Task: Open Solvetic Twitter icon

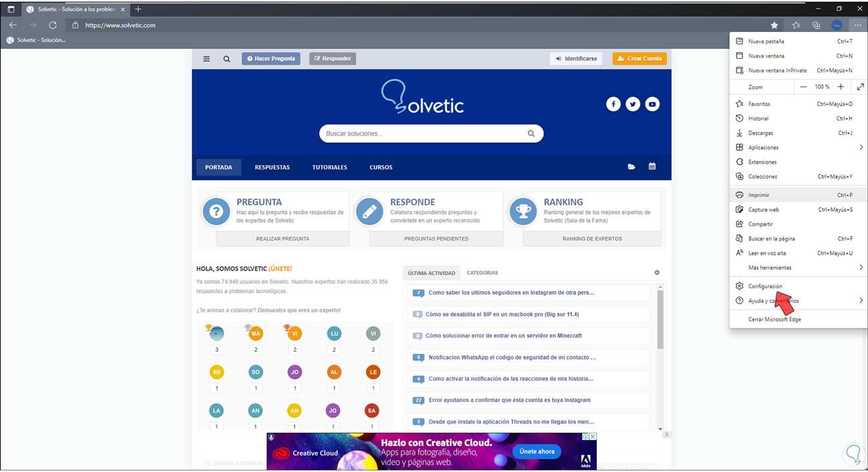Action: pos(633,104)
